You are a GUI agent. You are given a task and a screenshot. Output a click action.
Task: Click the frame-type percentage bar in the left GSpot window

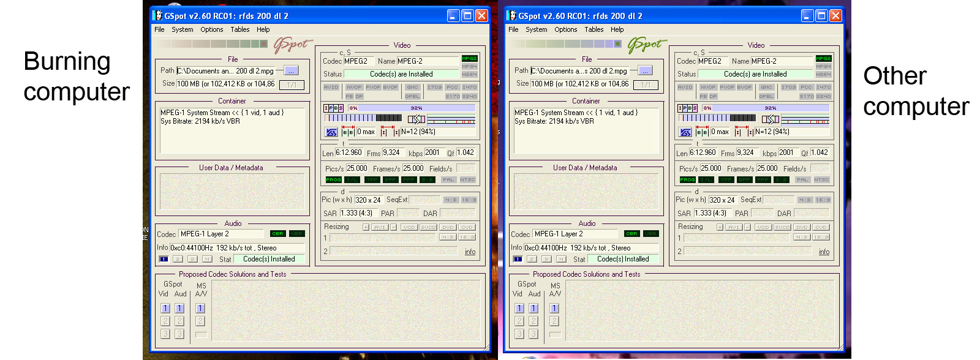point(411,108)
